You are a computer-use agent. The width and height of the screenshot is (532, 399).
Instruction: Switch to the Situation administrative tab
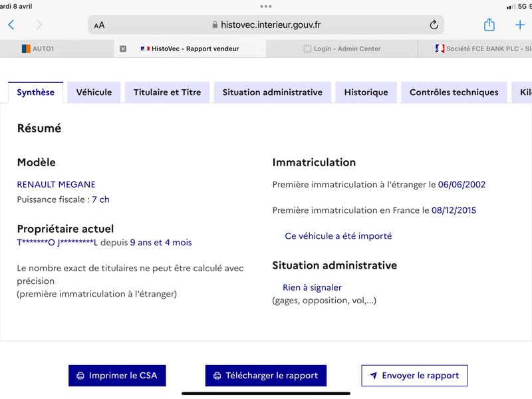coord(273,92)
